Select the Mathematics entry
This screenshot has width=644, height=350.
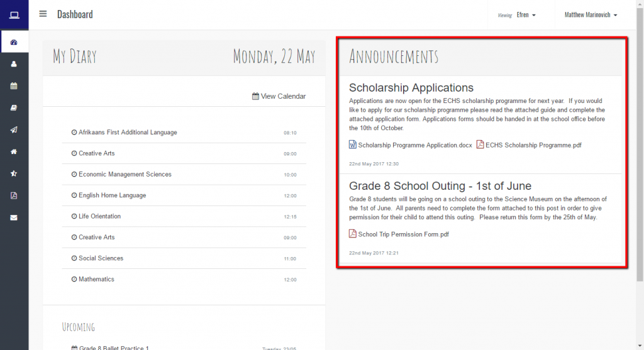[184, 279]
